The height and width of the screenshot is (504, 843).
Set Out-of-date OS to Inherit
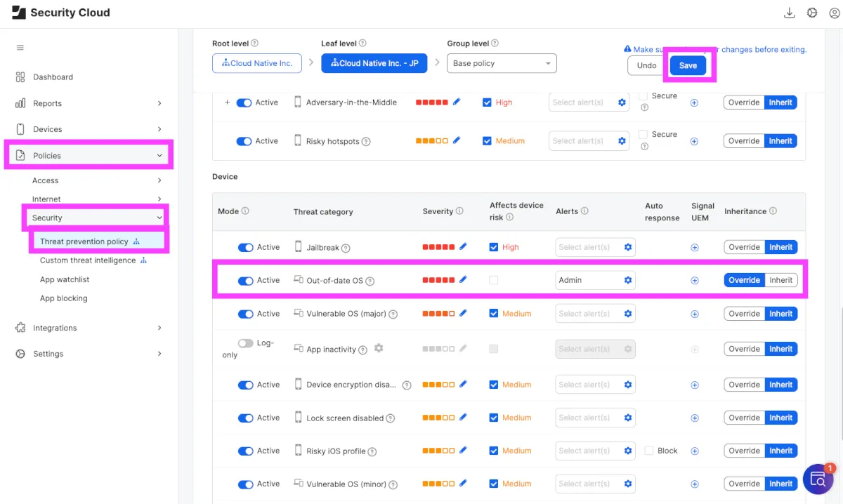[780, 280]
